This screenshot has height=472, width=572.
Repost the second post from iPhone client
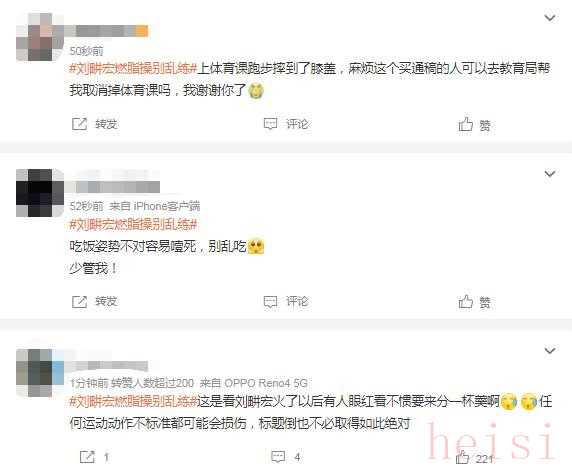pos(94,301)
